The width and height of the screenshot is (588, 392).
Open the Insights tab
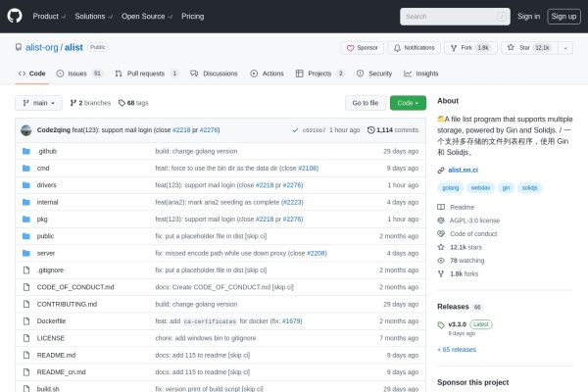click(420, 73)
